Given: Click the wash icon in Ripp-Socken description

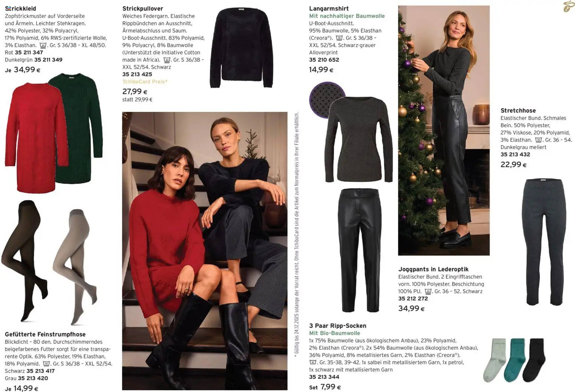Looking at the screenshot, I should pos(313,362).
